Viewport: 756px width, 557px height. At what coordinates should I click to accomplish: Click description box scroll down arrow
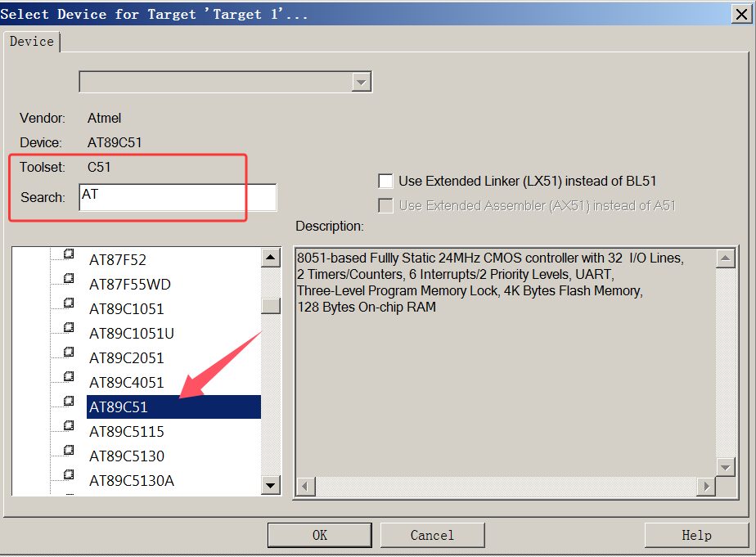726,467
